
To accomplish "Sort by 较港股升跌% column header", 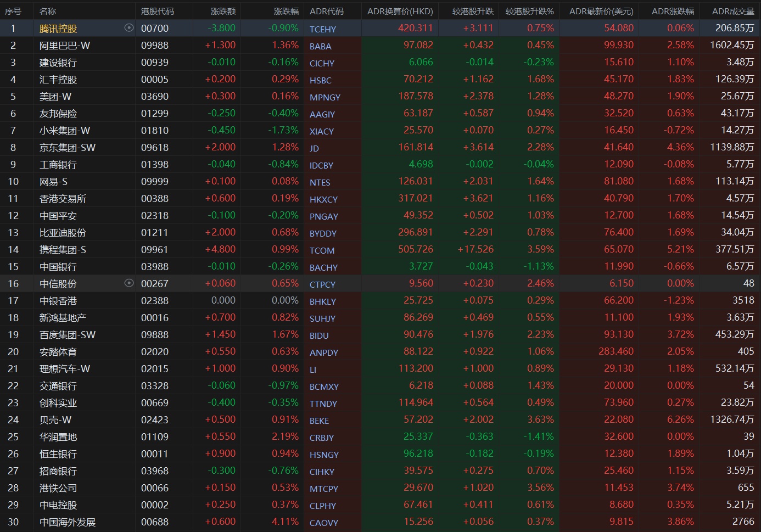I will (529, 11).
